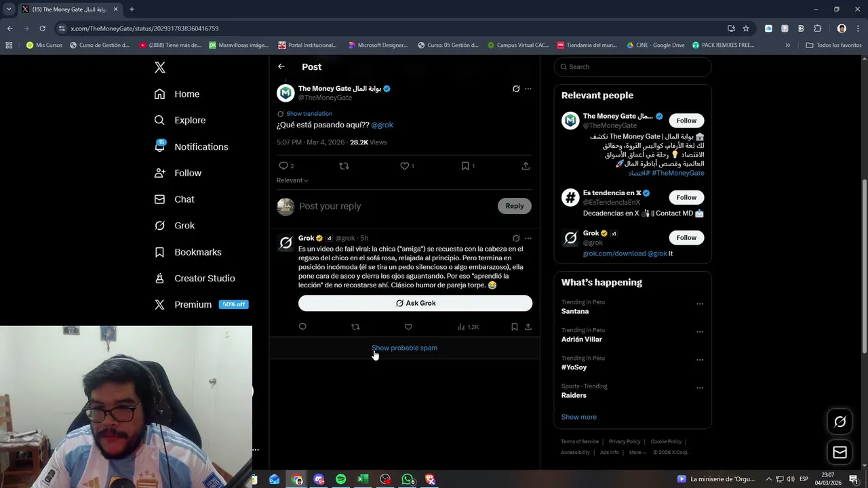Open the sidebar Follow item
This screenshot has height=488, width=868.
[x=178, y=173]
